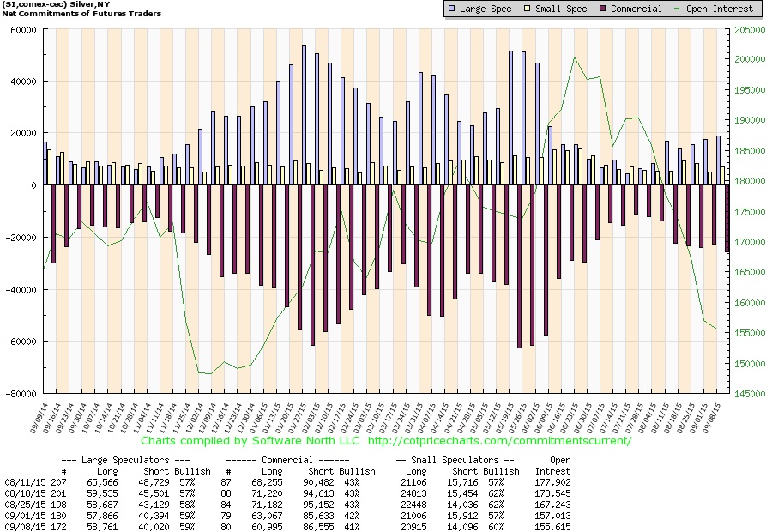Click the right axis label 165000
Viewport: 772px width, 532px height.
(x=750, y=272)
